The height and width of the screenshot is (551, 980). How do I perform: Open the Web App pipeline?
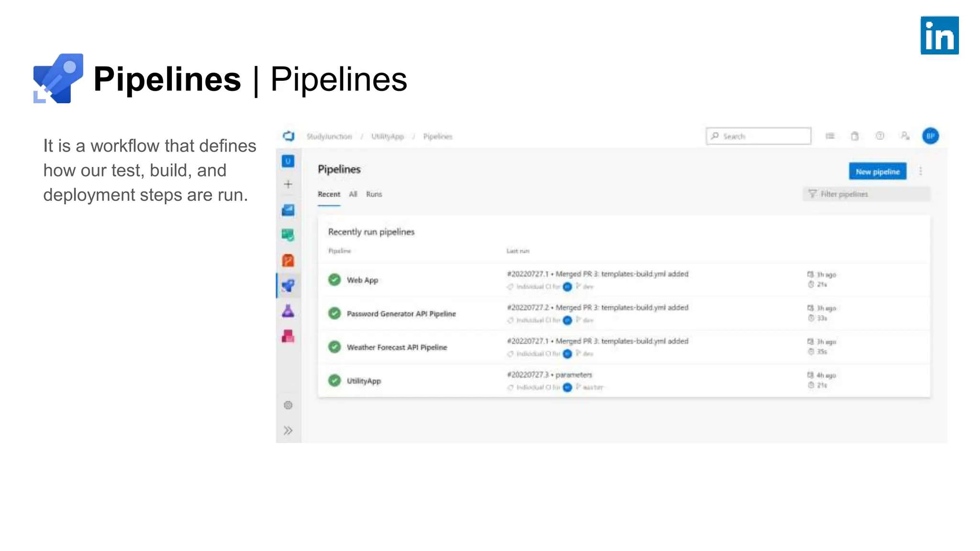362,280
